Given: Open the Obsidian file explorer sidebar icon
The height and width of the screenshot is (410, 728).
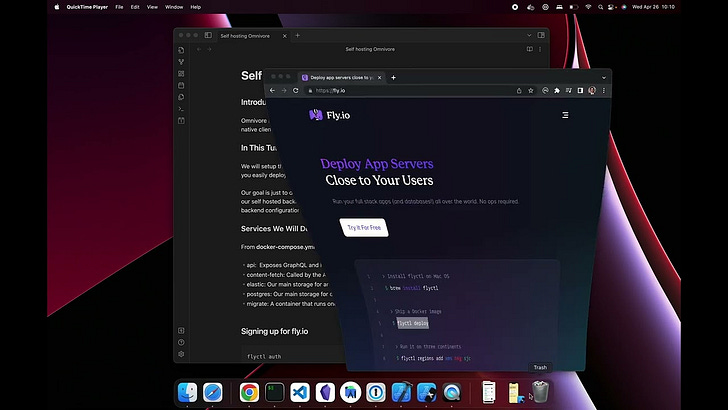Looking at the screenshot, I should click(181, 50).
